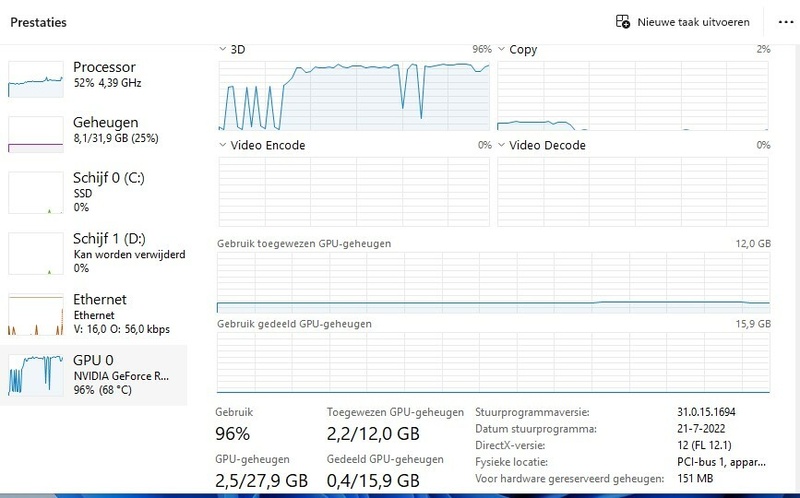The width and height of the screenshot is (800, 498).
Task: Click Nieuwe taak uitvoeren button text
Action: [x=693, y=22]
